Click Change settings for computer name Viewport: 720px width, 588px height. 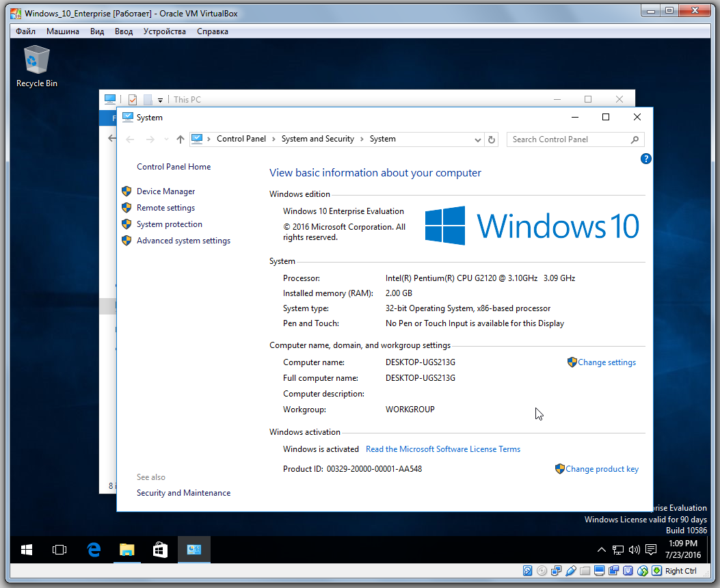(x=606, y=362)
